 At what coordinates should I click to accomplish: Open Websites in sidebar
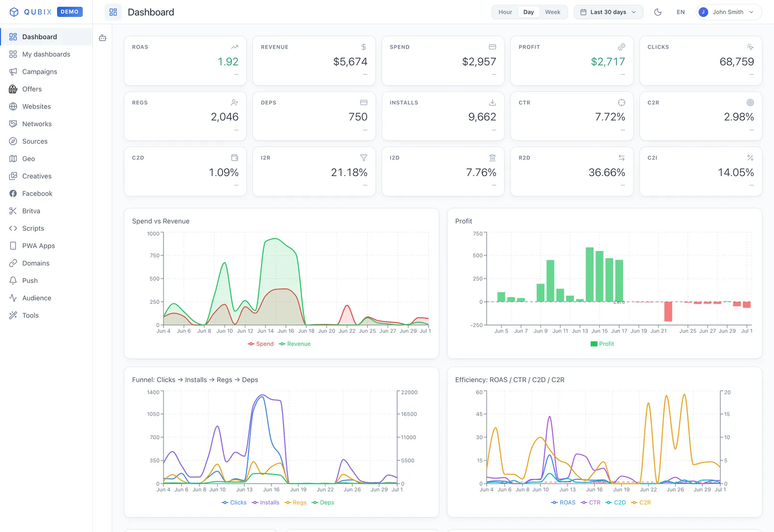tap(46, 106)
